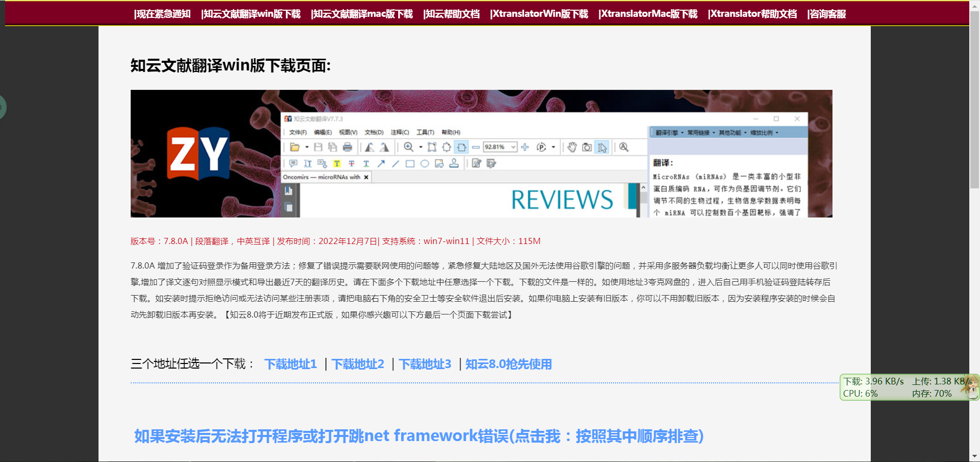
Task: Open Xtranslator帮助文档 from the top menu
Action: 752,14
